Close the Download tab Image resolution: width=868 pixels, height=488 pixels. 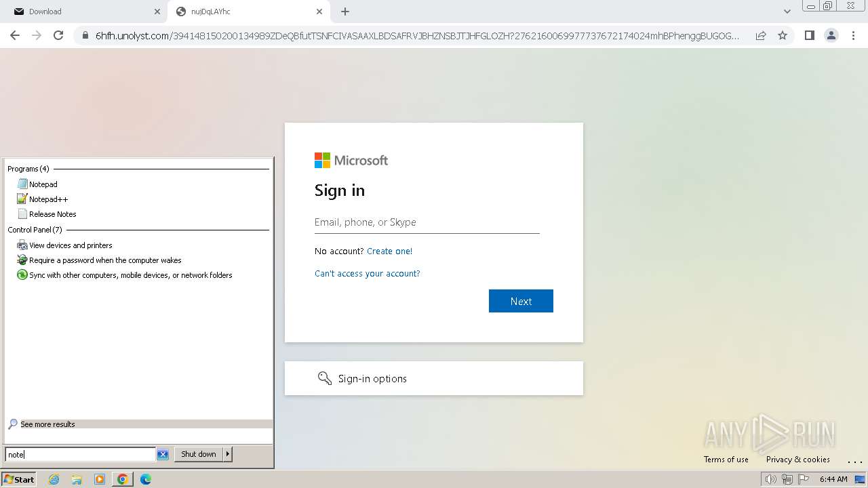click(x=157, y=12)
